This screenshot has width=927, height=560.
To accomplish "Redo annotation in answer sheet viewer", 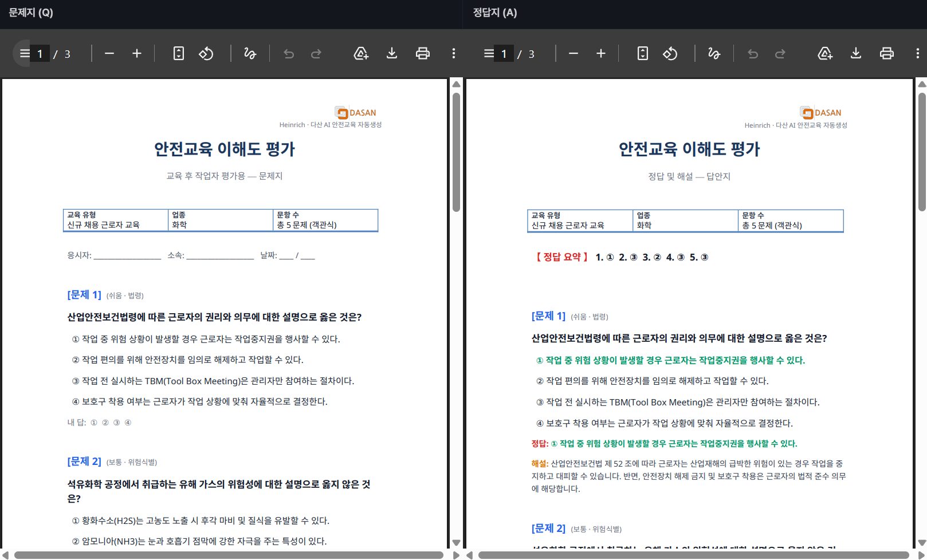I will click(780, 54).
